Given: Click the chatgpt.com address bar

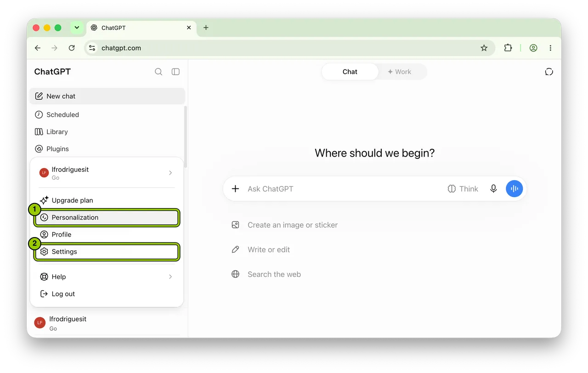Looking at the screenshot, I should coord(289,48).
